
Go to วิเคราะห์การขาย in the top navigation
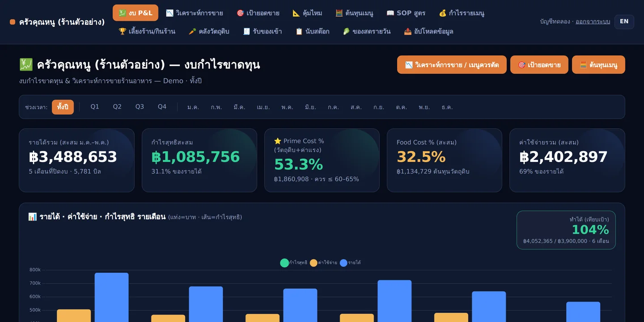click(195, 13)
